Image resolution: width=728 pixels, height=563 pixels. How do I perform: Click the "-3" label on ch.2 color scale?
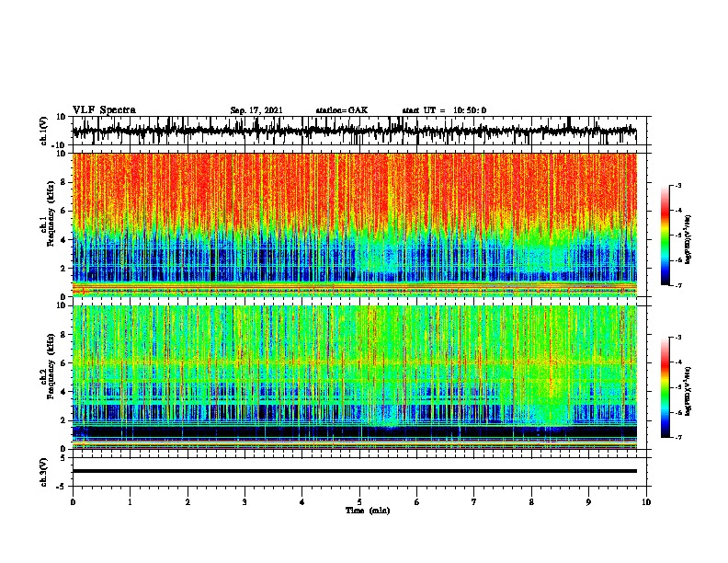(x=678, y=338)
